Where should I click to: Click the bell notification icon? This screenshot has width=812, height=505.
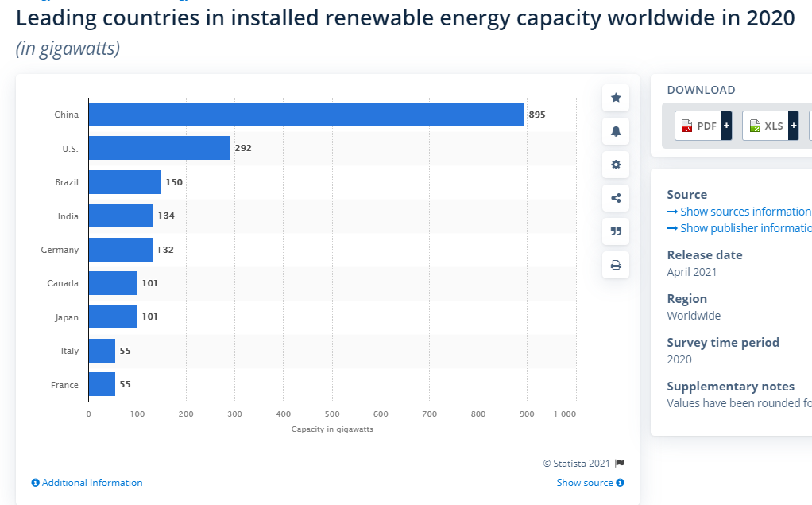pyautogui.click(x=616, y=131)
